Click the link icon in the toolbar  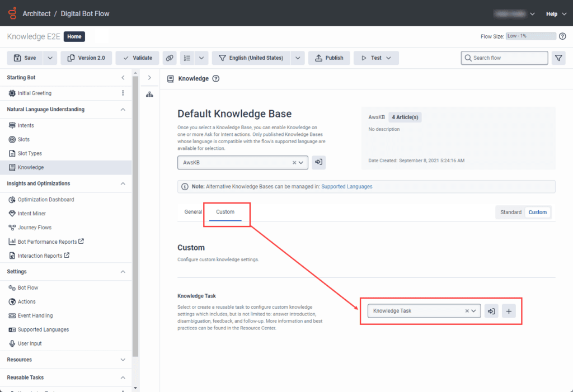click(170, 58)
